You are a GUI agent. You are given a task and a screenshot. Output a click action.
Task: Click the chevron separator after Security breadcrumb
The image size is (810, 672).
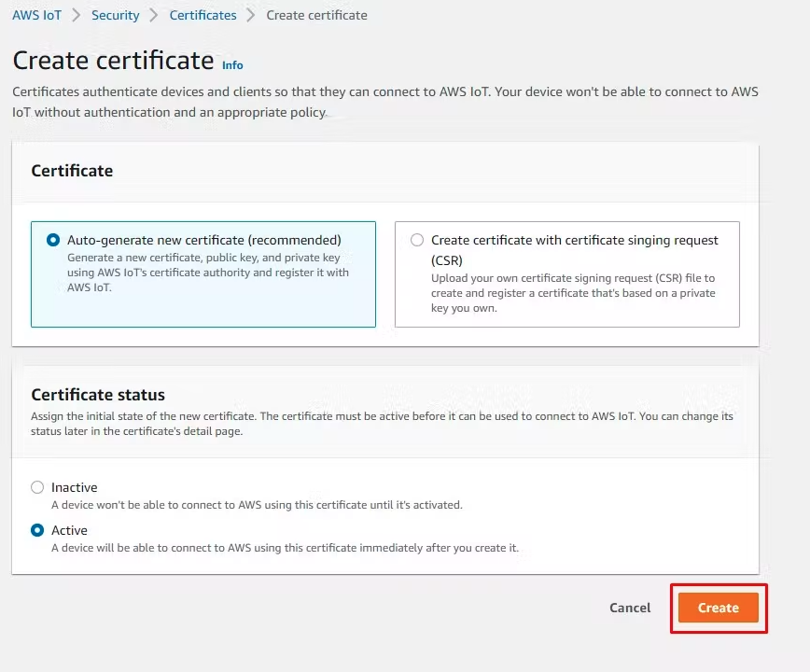coord(153,15)
